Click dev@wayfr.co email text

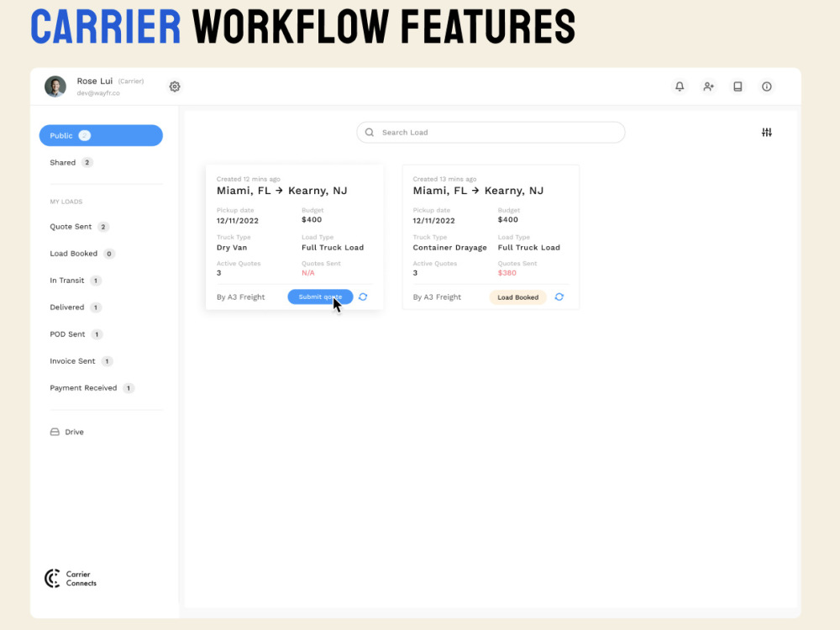(x=98, y=93)
